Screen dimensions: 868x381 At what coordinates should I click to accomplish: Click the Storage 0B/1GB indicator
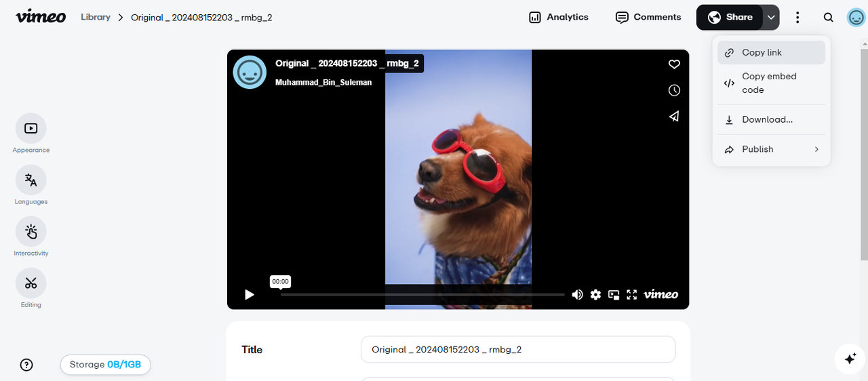pyautogui.click(x=105, y=365)
